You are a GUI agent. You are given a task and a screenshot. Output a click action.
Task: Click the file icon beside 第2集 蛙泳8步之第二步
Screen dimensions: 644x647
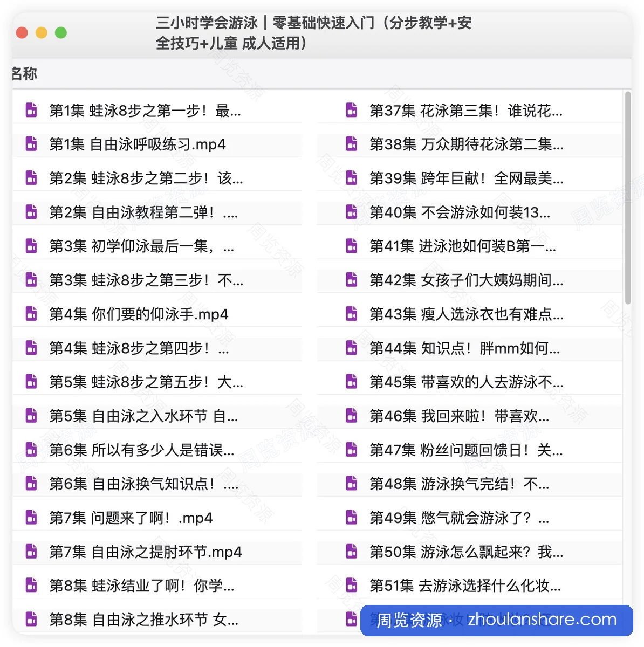pos(31,178)
